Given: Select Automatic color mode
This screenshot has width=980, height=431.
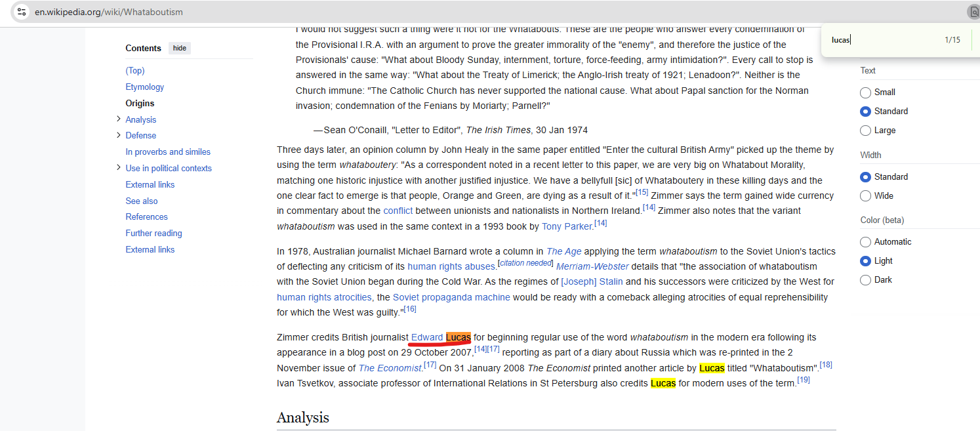Looking at the screenshot, I should pos(865,242).
